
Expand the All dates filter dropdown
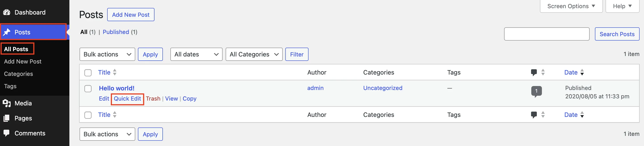[196, 54]
